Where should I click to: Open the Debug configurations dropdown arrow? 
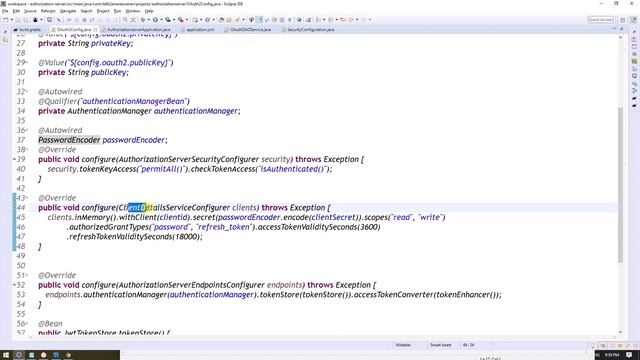click(148, 20)
